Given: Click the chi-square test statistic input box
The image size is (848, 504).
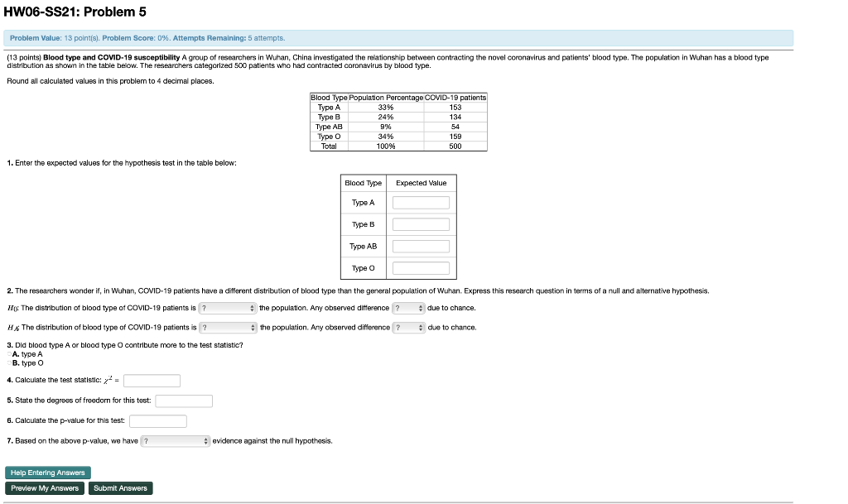Looking at the screenshot, I should (x=152, y=381).
